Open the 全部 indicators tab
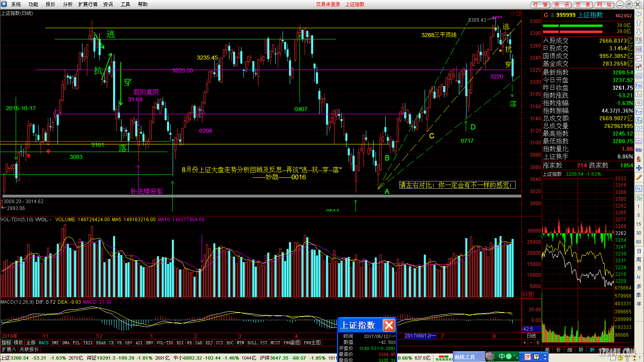The image size is (644, 362). tap(31, 343)
